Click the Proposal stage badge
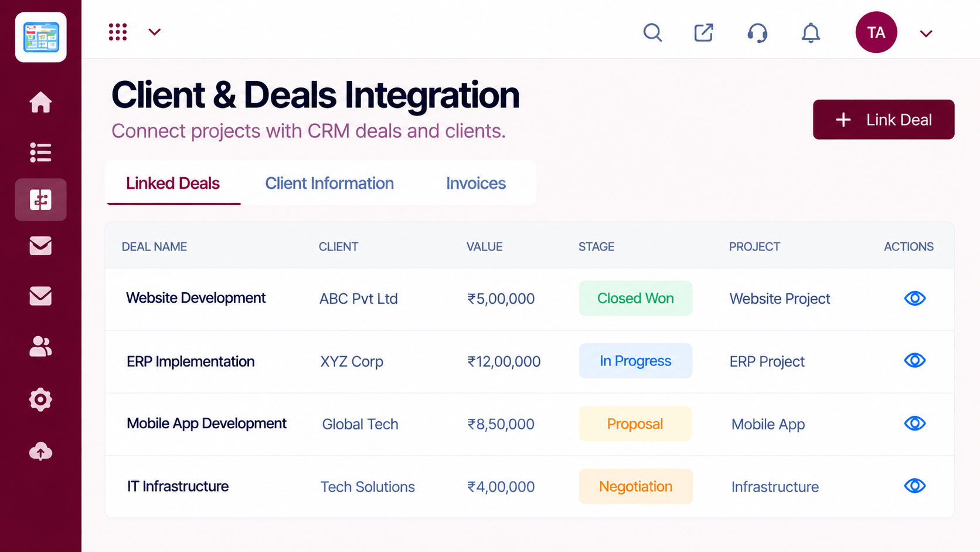 tap(635, 424)
